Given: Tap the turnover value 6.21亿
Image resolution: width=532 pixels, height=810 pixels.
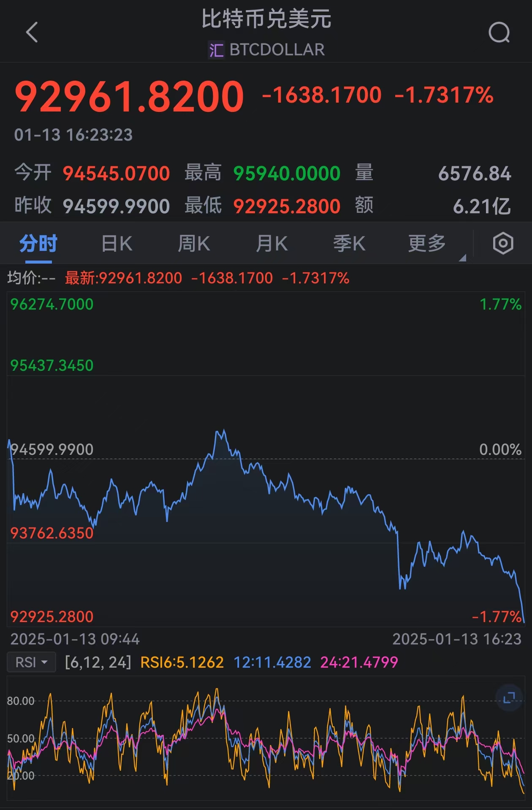Looking at the screenshot, I should pos(482,207).
